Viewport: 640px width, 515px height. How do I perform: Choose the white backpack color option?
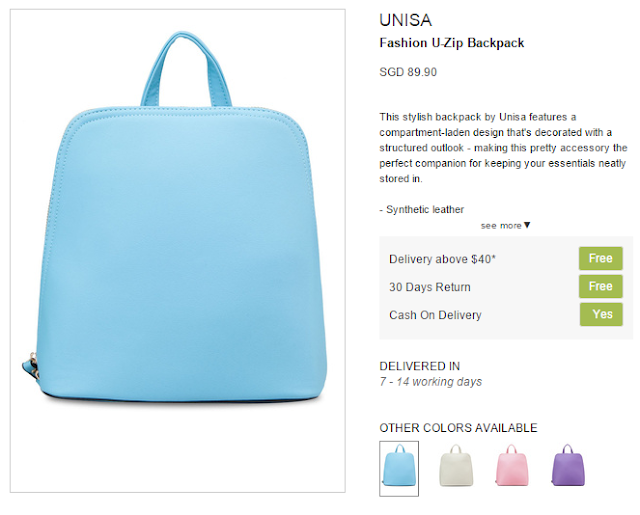[x=456, y=466]
